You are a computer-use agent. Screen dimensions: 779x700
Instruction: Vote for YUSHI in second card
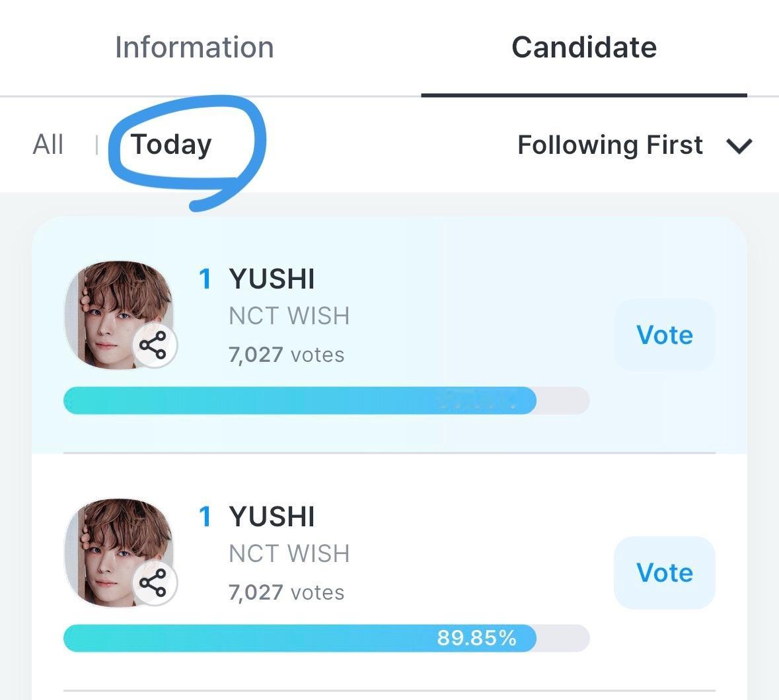(x=665, y=573)
